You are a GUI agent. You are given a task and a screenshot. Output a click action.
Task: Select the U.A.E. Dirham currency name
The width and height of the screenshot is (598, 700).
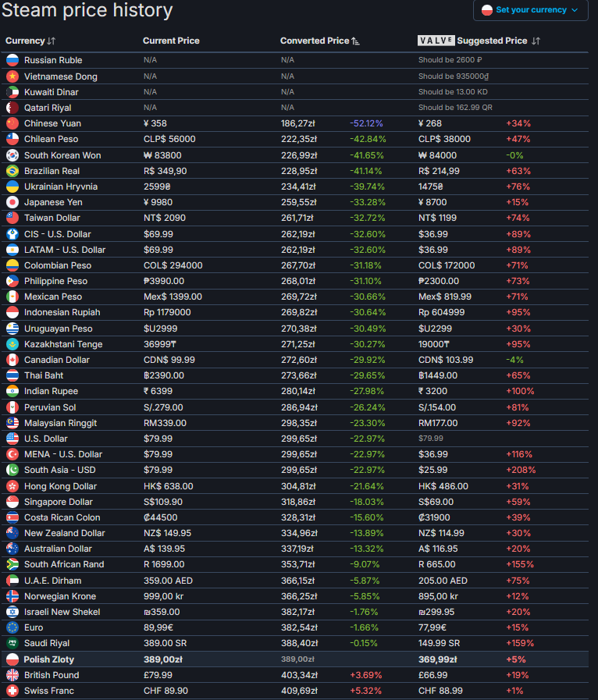tap(53, 581)
